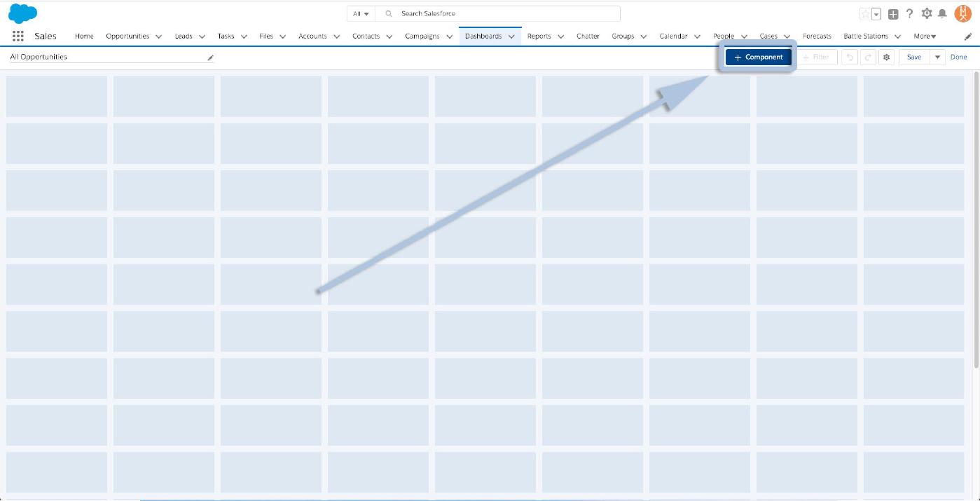
Task: Expand the favorites list dropdown
Action: (876, 14)
